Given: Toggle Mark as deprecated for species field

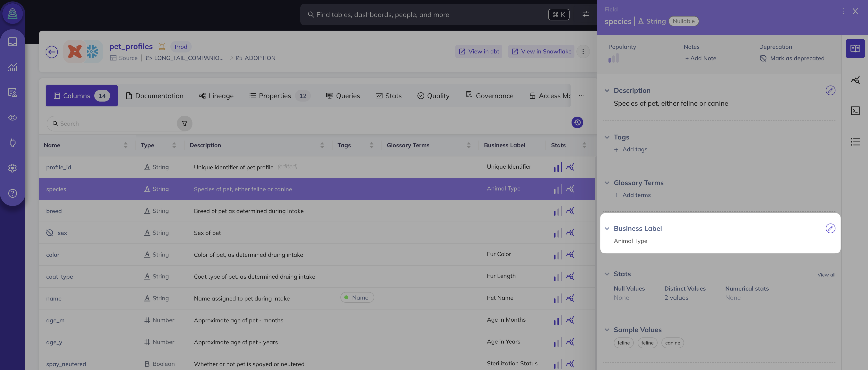Looking at the screenshot, I should (x=792, y=58).
